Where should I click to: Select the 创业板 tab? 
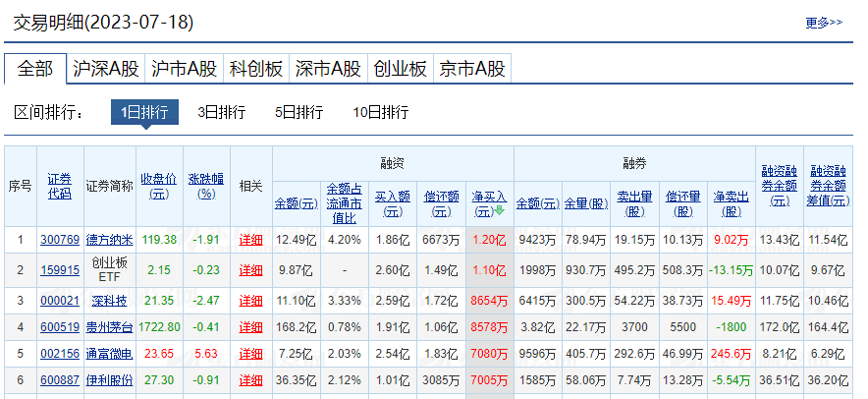(x=401, y=69)
